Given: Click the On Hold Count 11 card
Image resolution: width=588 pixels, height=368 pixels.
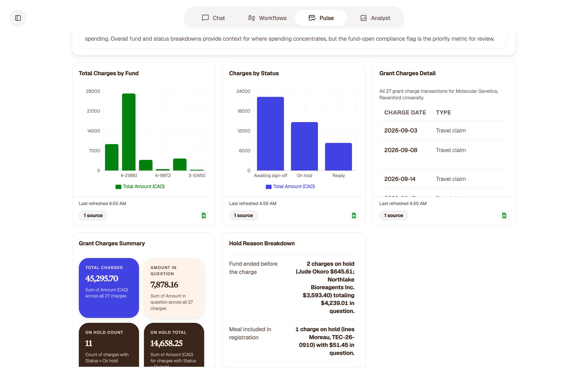Looking at the screenshot, I should 109,345.
